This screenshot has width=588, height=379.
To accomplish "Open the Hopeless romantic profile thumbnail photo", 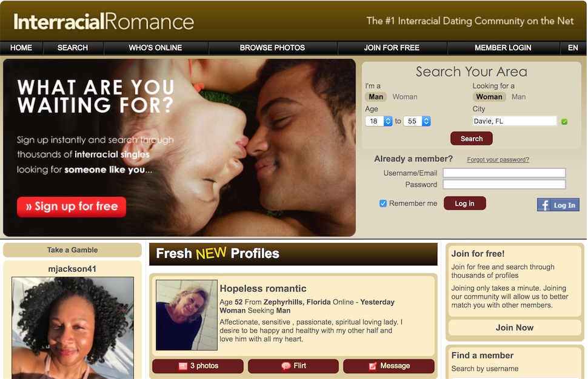I will pos(186,315).
